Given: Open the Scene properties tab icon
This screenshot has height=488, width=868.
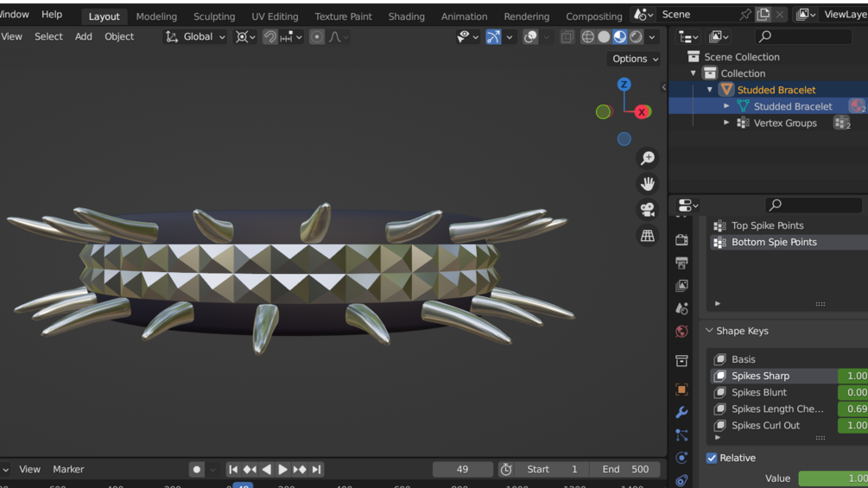Looking at the screenshot, I should pyautogui.click(x=681, y=308).
